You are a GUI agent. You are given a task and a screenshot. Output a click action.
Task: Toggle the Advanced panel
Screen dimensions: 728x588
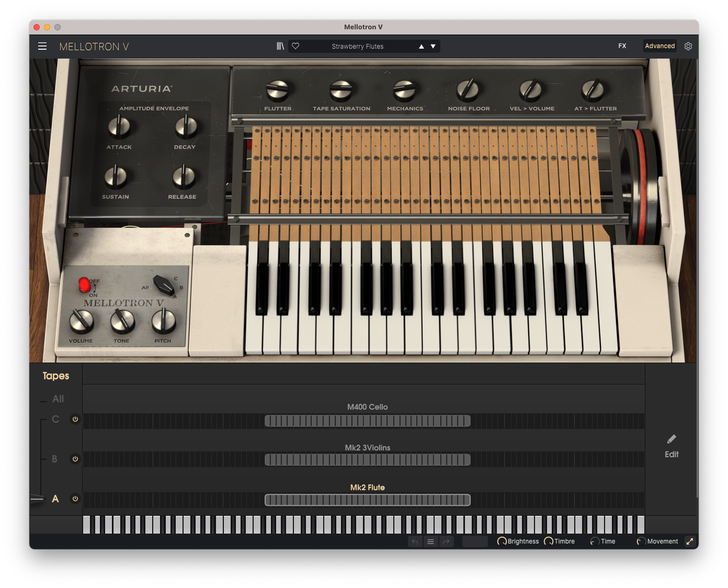click(660, 46)
